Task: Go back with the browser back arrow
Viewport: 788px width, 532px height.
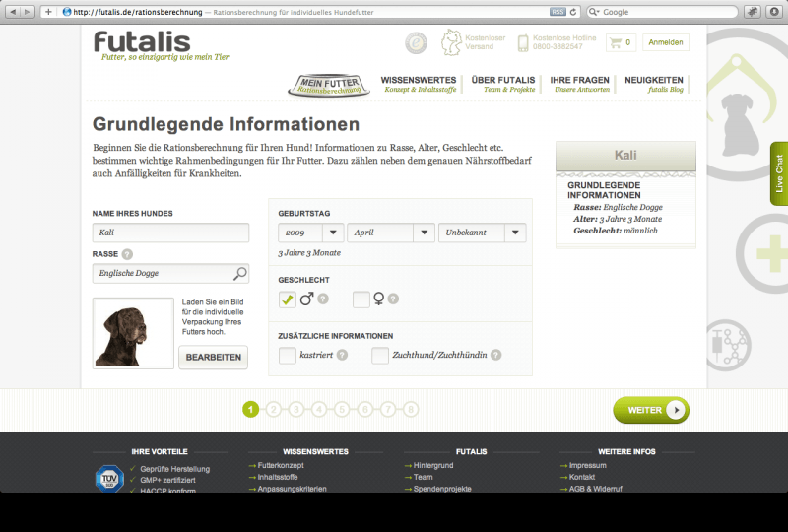Action: (x=13, y=12)
